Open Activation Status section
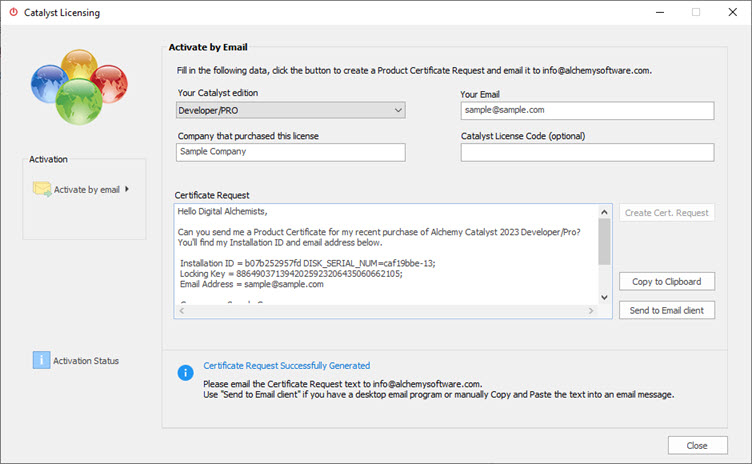752x464 pixels. coord(86,360)
